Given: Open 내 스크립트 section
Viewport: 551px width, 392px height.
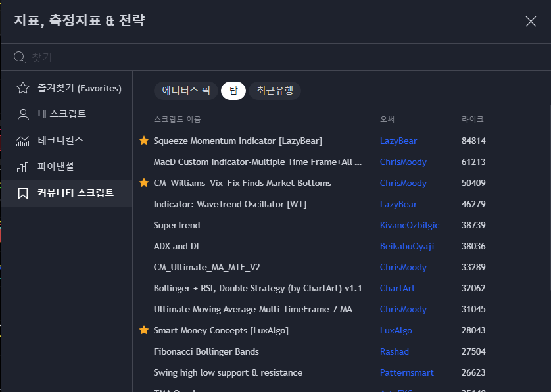Looking at the screenshot, I should (66, 114).
